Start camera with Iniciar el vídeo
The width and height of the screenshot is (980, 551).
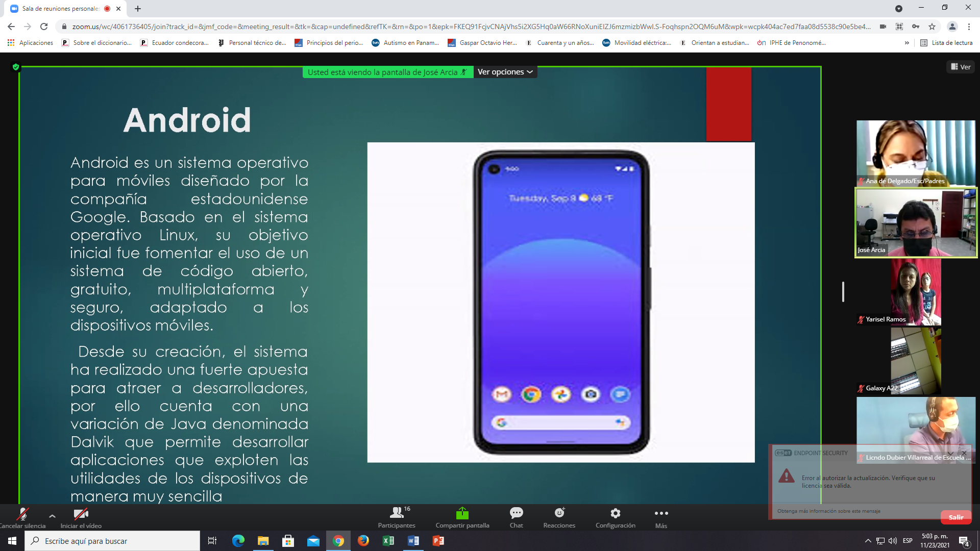(81, 517)
